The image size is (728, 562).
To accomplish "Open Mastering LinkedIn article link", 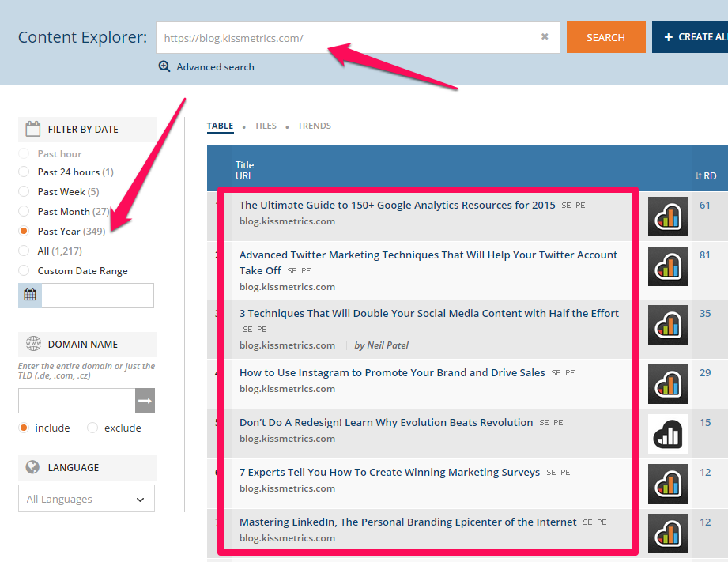I will 408,522.
